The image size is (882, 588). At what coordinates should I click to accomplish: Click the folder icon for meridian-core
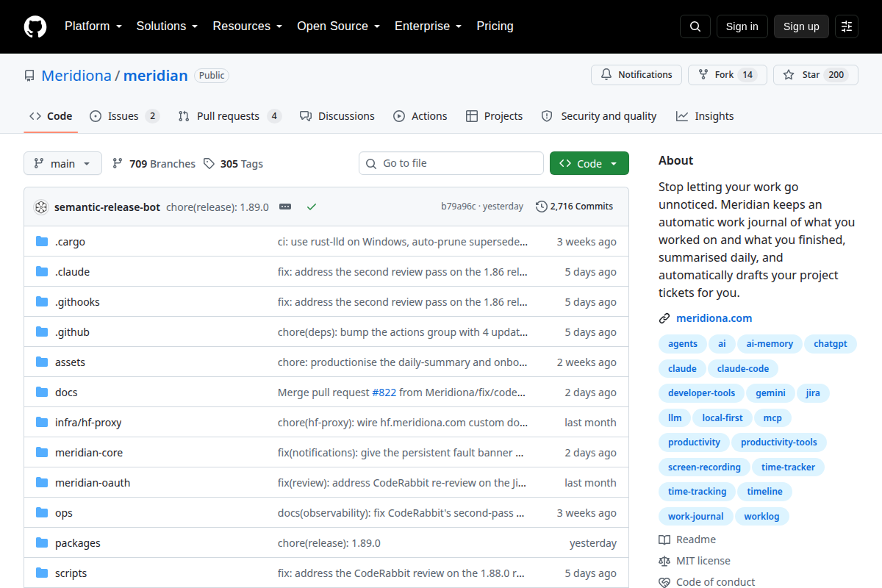point(42,453)
